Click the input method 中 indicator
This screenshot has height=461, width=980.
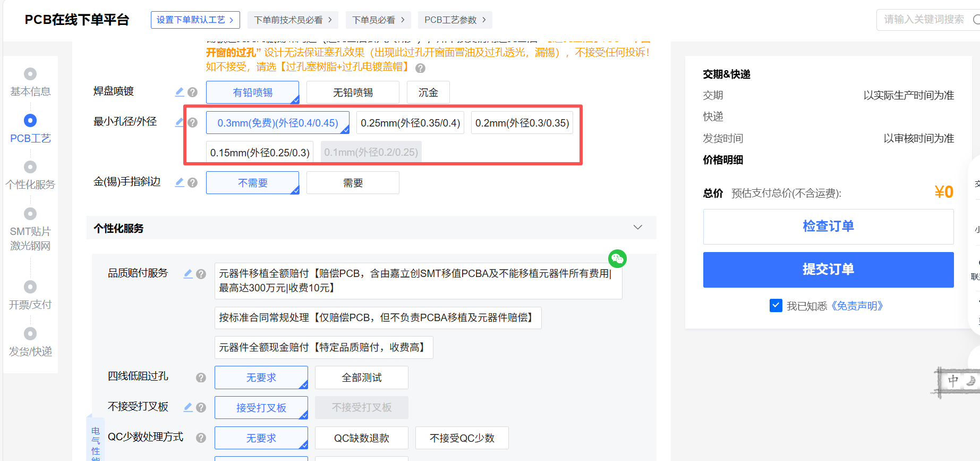pyautogui.click(x=953, y=381)
